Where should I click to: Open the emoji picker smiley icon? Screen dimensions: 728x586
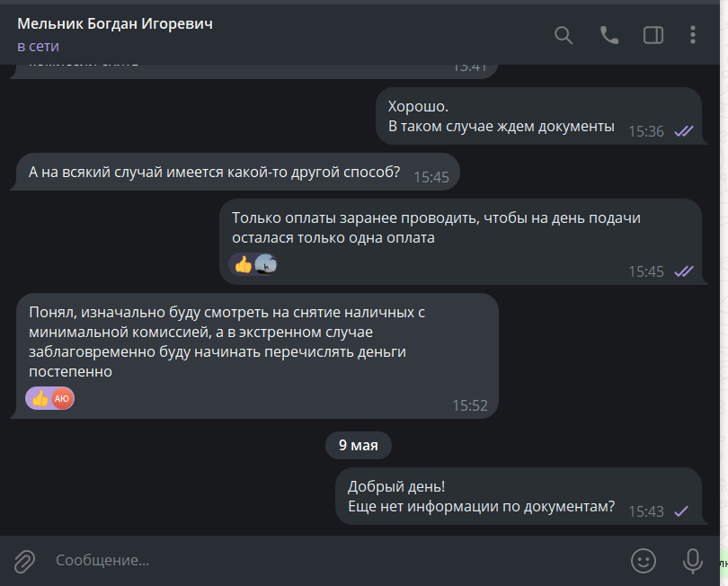pos(643,561)
